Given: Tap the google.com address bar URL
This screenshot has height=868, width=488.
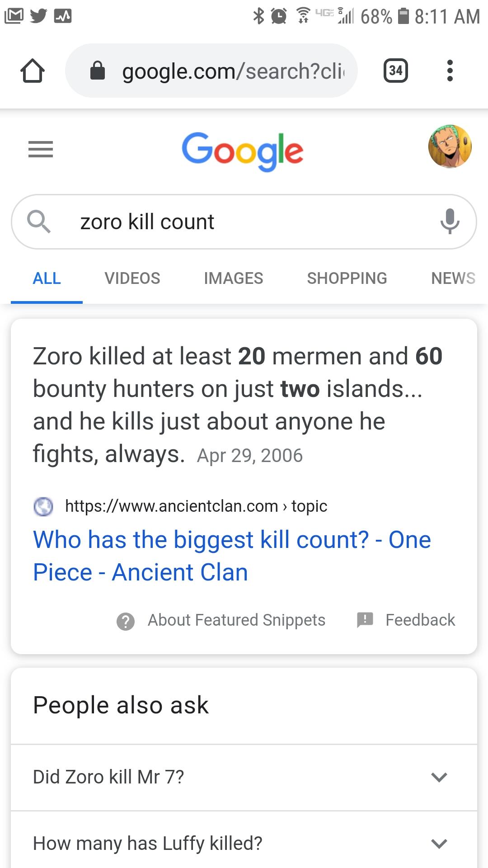Looking at the screenshot, I should (233, 71).
